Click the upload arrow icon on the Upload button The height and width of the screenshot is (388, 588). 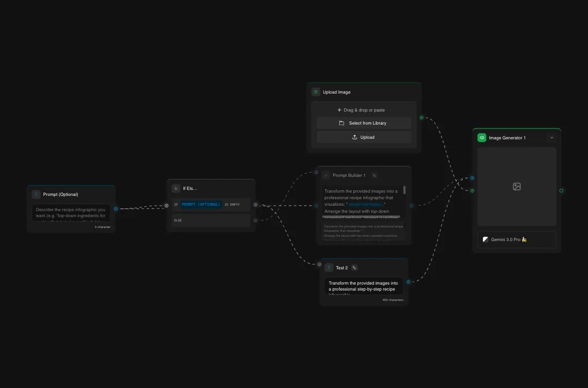355,137
